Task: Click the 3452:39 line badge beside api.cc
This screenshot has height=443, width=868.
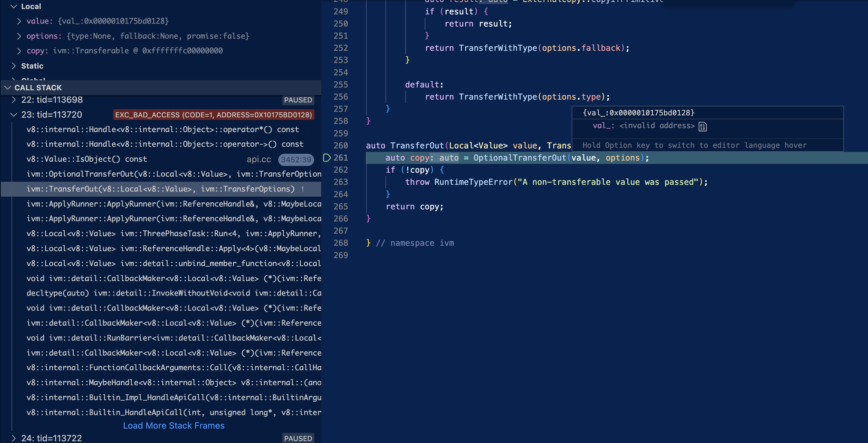Action: coord(296,159)
